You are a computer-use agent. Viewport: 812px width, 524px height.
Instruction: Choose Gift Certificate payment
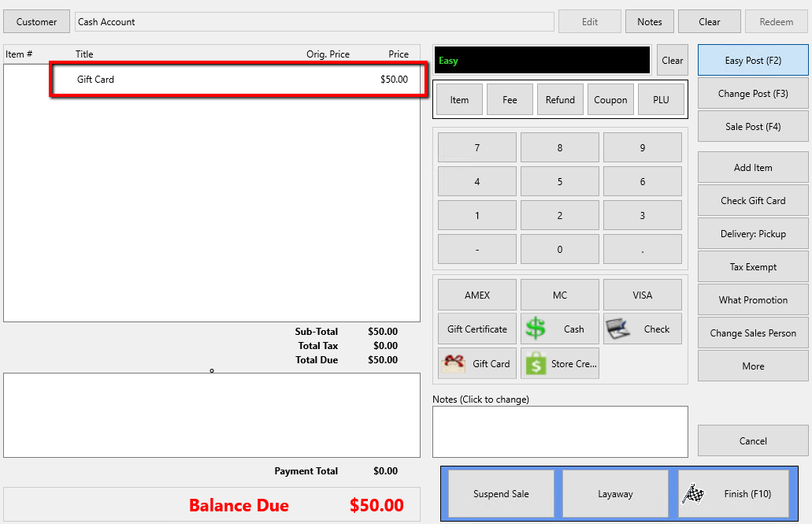pos(477,329)
